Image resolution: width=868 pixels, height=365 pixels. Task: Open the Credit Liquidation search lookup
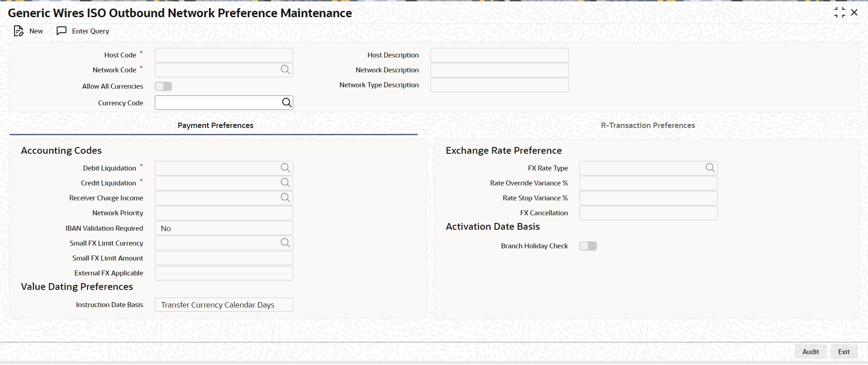point(285,183)
